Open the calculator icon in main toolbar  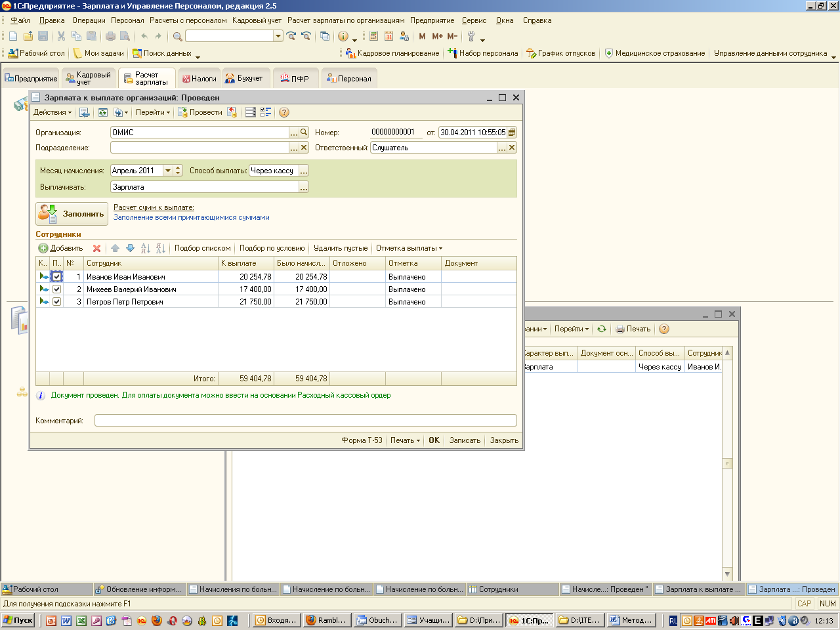tap(373, 36)
